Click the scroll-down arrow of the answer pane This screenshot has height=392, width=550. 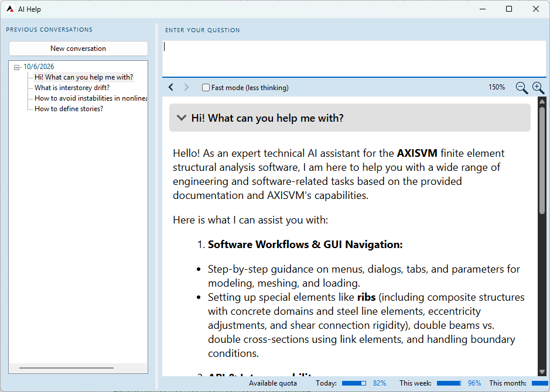pyautogui.click(x=542, y=372)
